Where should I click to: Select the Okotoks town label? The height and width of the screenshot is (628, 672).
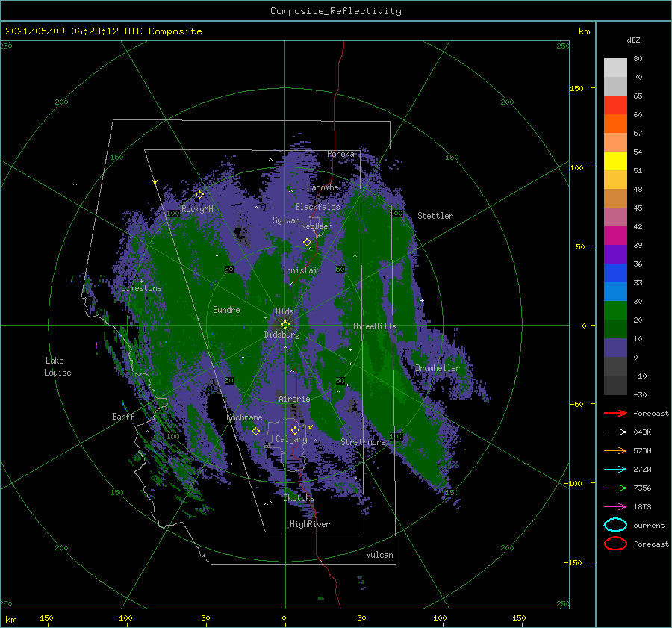click(299, 497)
